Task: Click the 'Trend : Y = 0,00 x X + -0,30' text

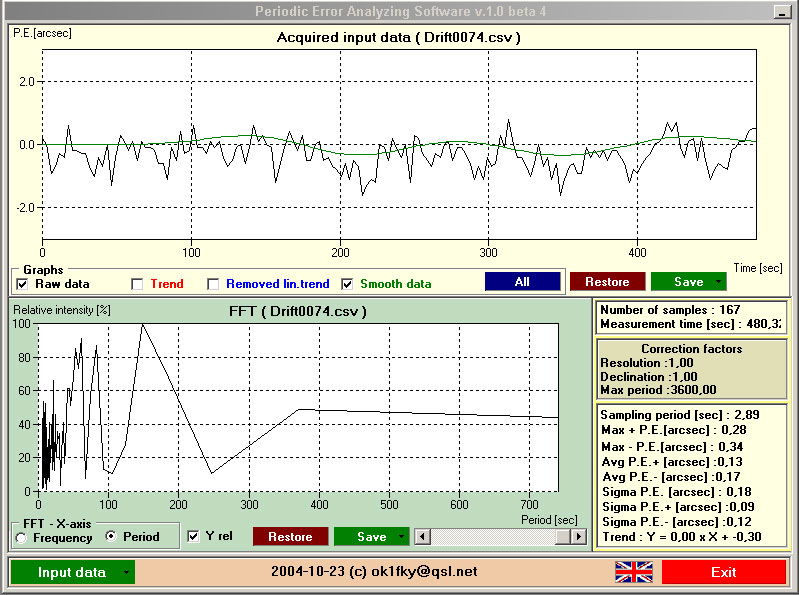Action: pyautogui.click(x=682, y=537)
